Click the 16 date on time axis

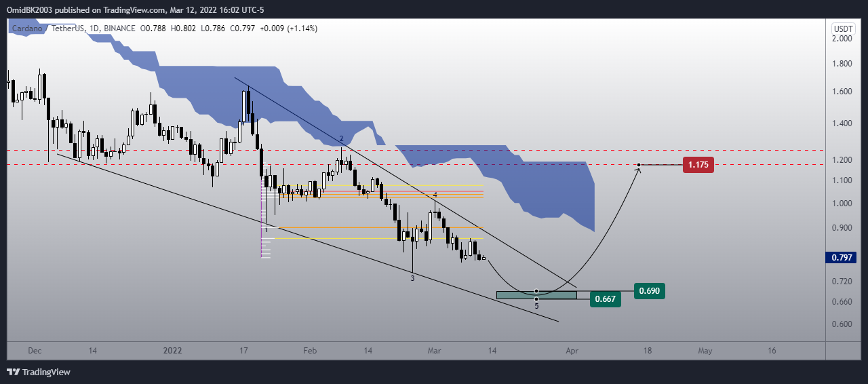(x=772, y=351)
